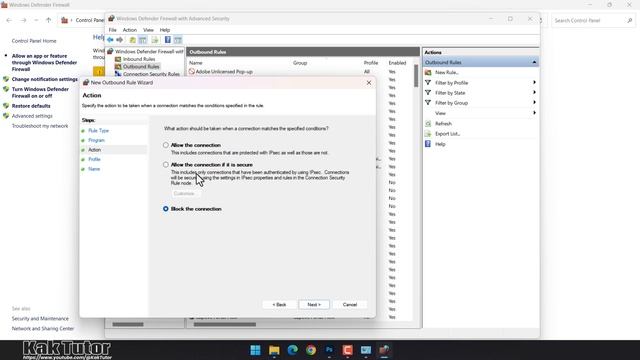This screenshot has width=640, height=360.
Task: Open Help menu in Advanced Security window
Action: (165, 30)
